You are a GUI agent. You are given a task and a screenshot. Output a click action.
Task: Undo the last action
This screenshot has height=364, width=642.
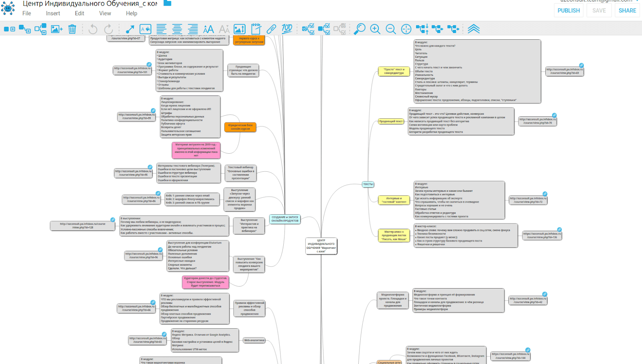click(x=93, y=29)
